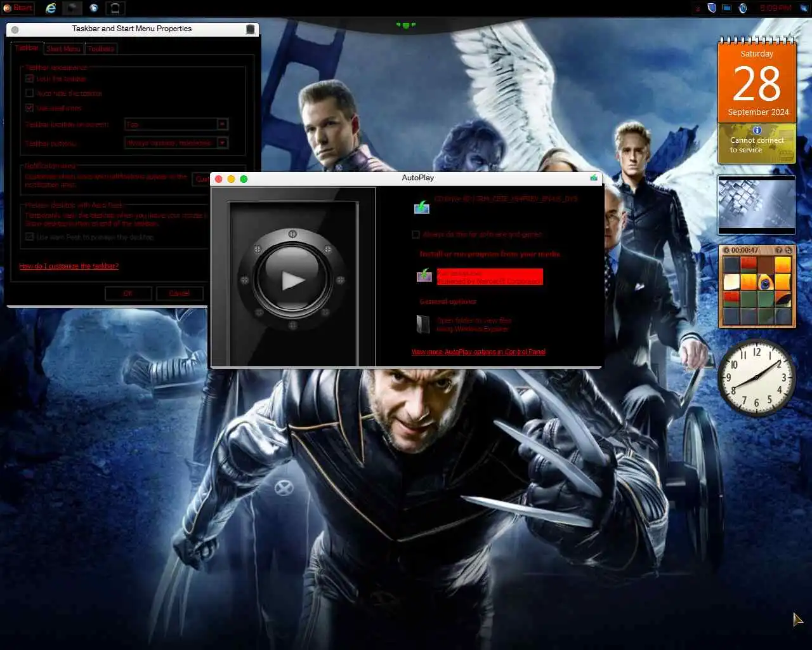This screenshot has height=650, width=812.
Task: Toggle Use small icons checkbox
Action: 29,108
